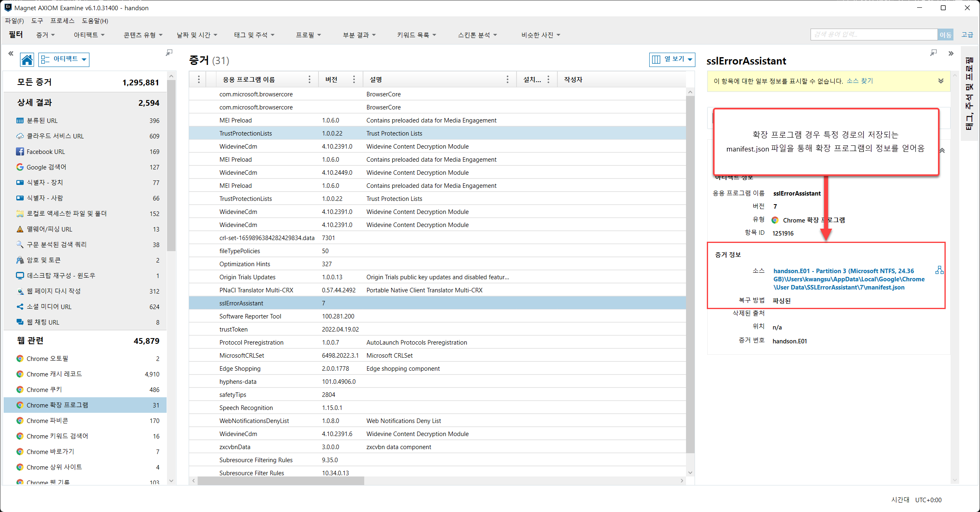Collapse the details panel double chevron

(x=951, y=53)
